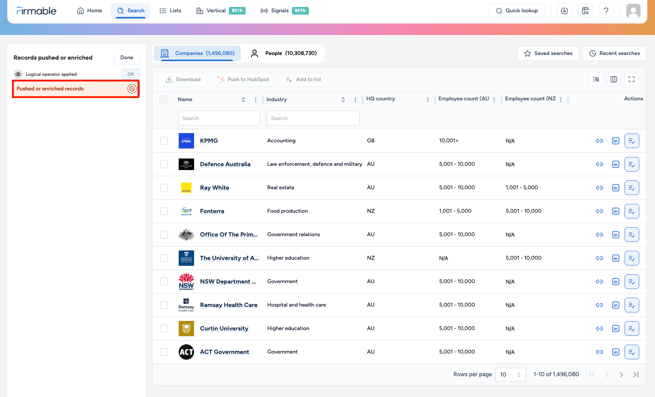The height and width of the screenshot is (397, 655).
Task: Open the Name column options menu
Action: [x=255, y=99]
